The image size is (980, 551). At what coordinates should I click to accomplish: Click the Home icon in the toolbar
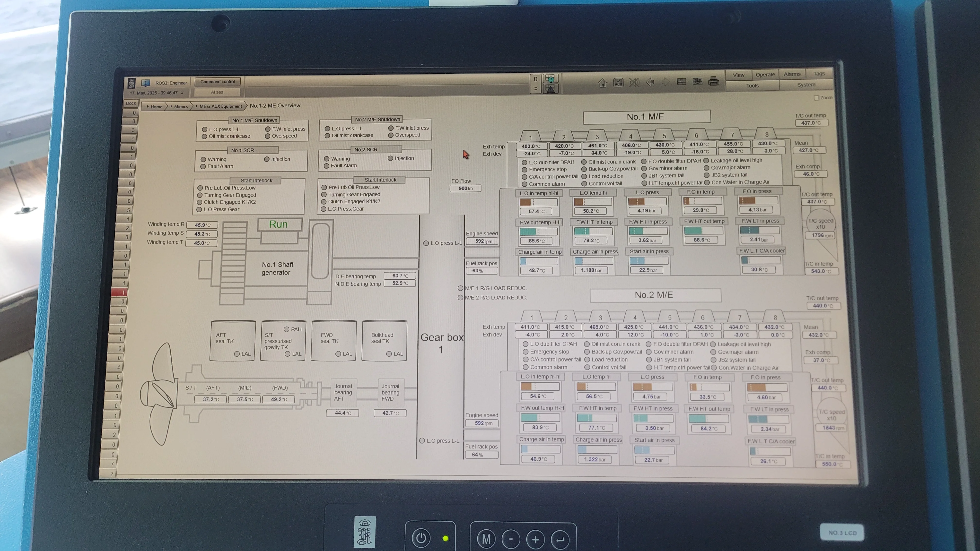pyautogui.click(x=603, y=83)
